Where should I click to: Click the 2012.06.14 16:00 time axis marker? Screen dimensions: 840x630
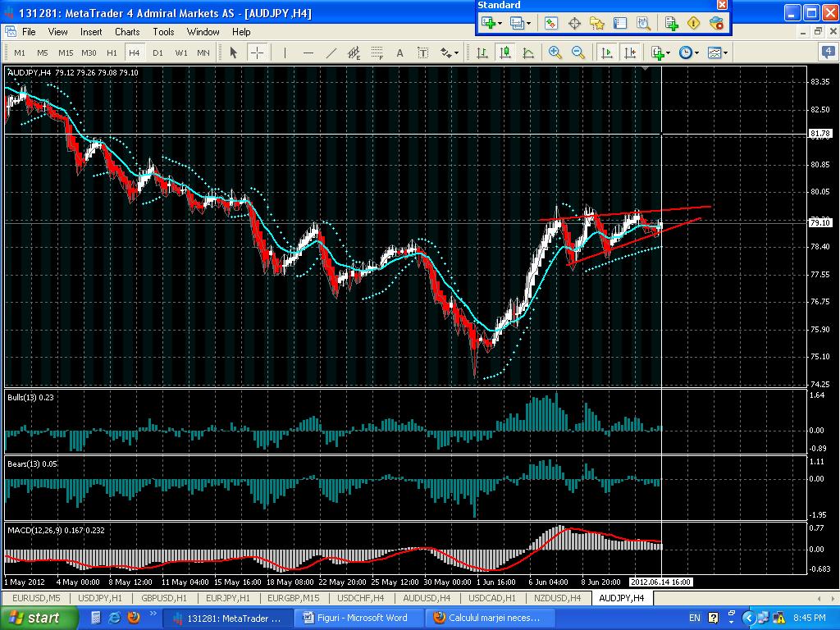(x=661, y=582)
